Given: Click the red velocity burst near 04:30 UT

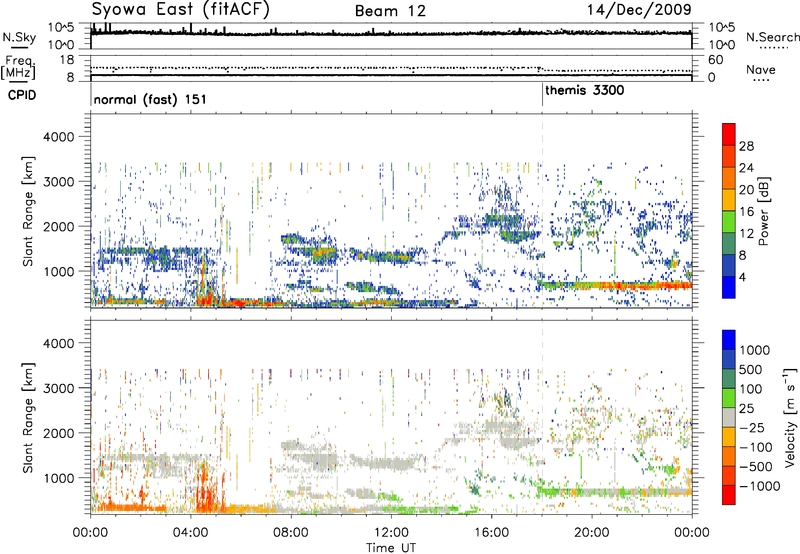Looking at the screenshot, I should tap(205, 489).
